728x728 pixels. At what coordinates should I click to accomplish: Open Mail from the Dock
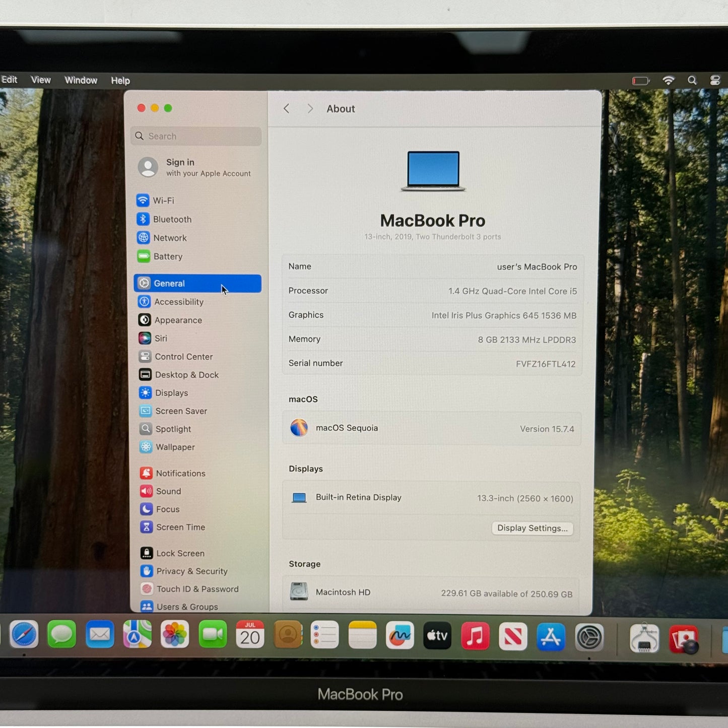point(100,634)
